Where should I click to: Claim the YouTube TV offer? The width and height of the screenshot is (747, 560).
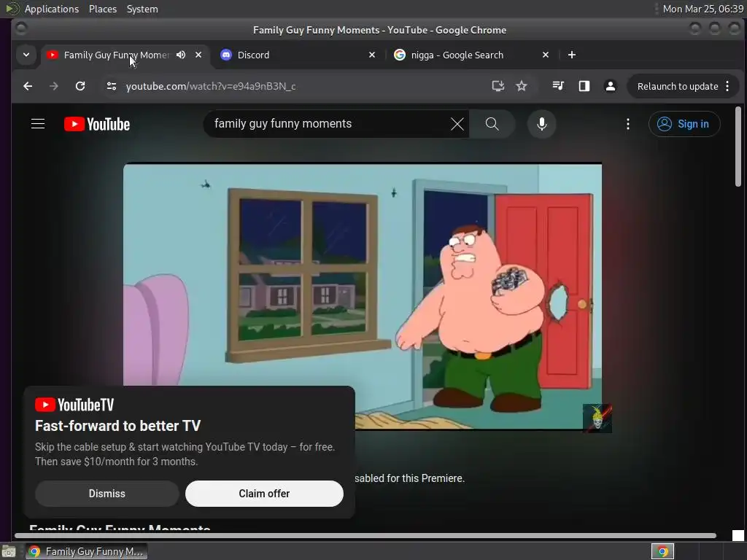(264, 494)
